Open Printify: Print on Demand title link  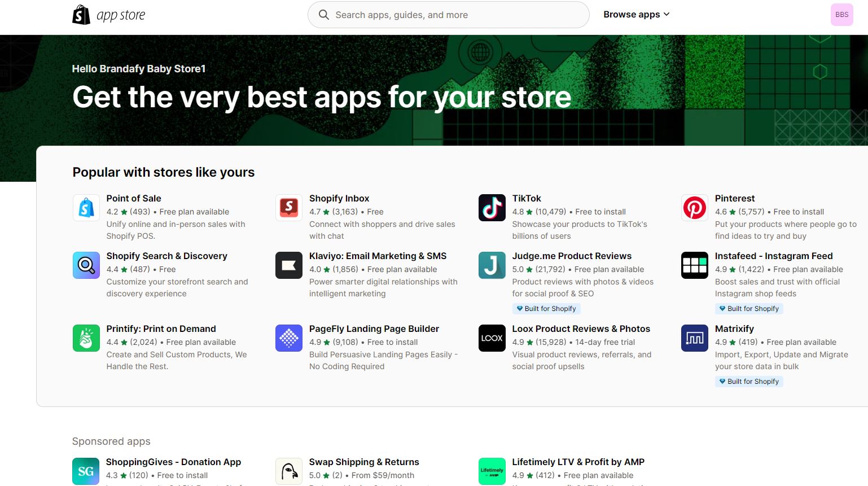[x=161, y=329]
